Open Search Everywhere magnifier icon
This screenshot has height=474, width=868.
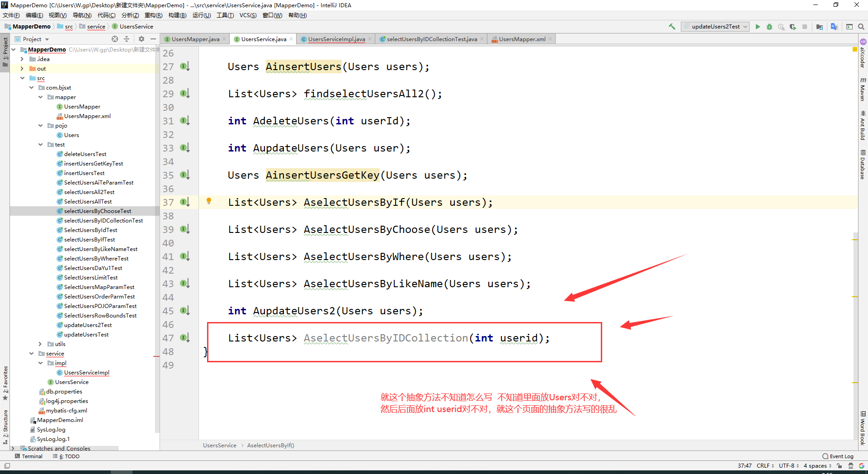pyautogui.click(x=861, y=27)
